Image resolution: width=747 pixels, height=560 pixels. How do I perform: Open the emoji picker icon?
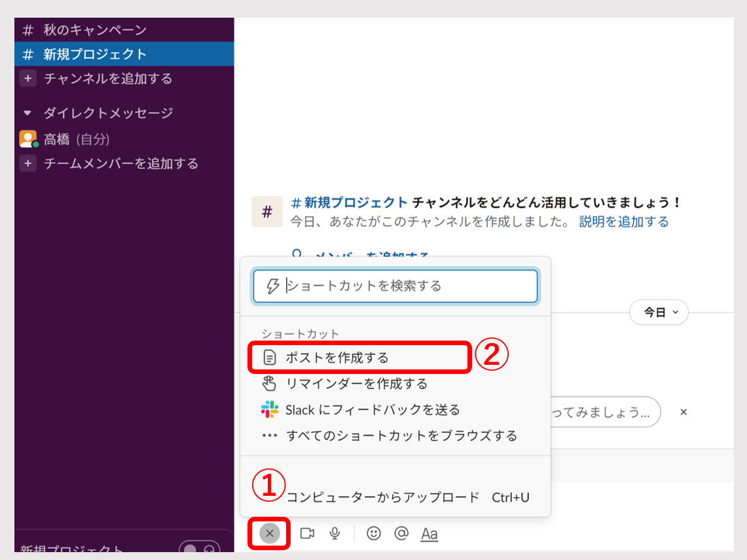[x=373, y=534]
